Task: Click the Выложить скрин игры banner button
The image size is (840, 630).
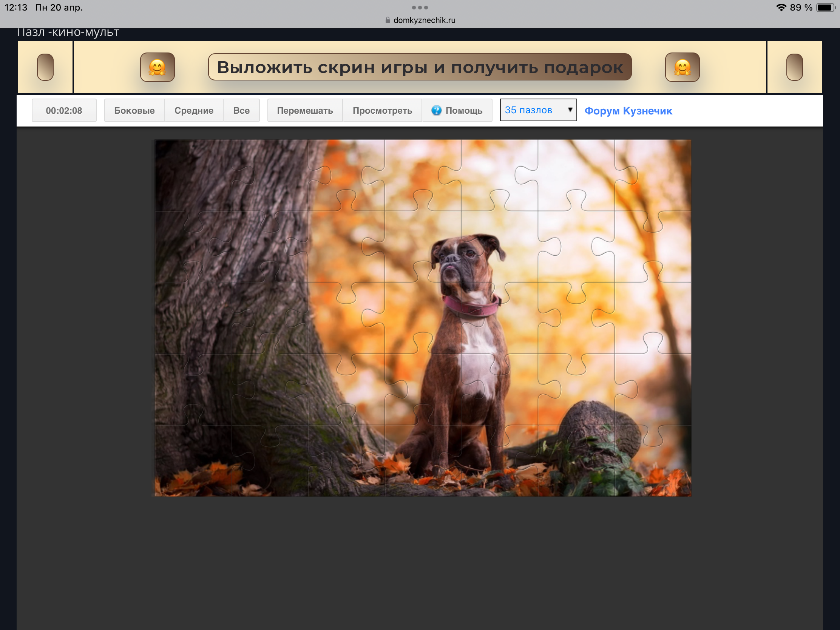Action: click(x=420, y=67)
